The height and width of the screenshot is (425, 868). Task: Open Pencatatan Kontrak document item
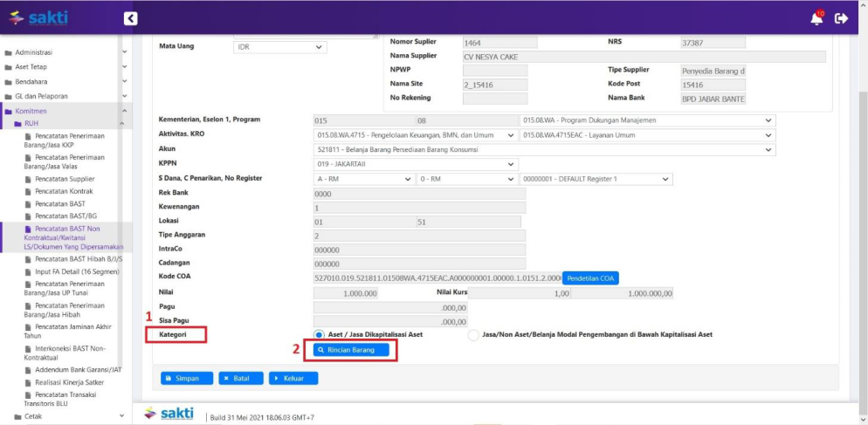[63, 191]
